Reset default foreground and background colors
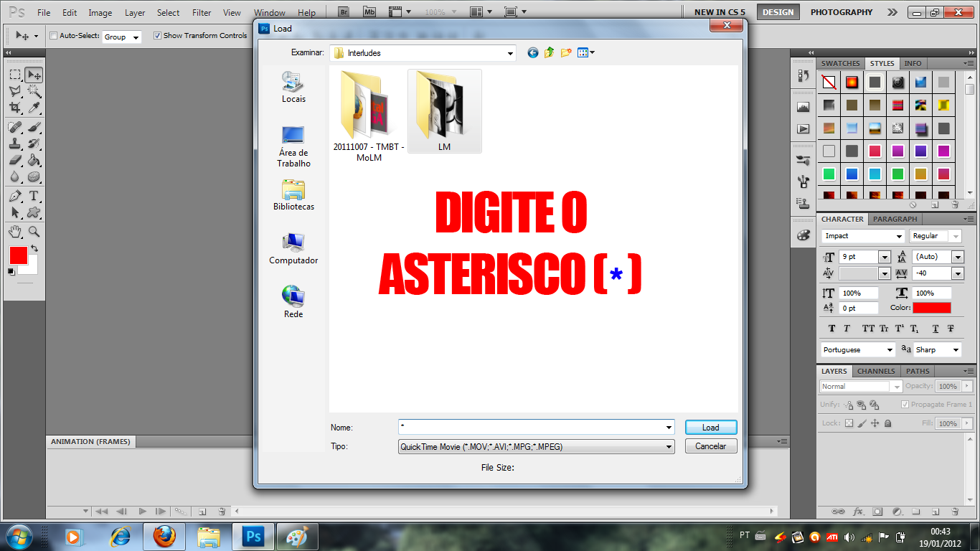The height and width of the screenshot is (551, 980). pos(11,271)
